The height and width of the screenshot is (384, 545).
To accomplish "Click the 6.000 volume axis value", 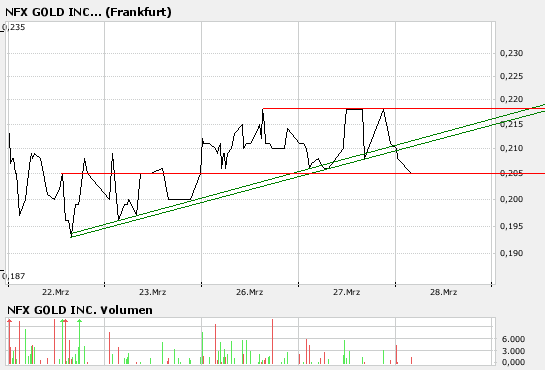I will (513, 339).
